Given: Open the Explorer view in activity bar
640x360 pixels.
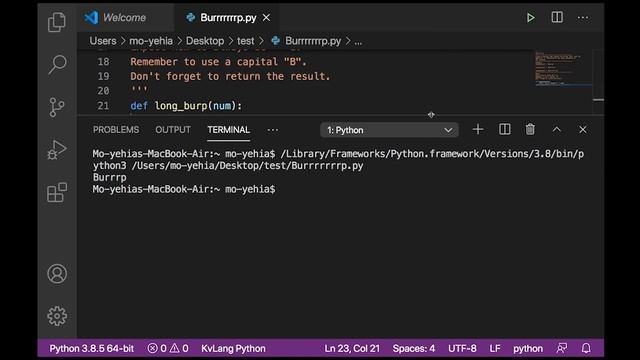Looking at the screenshot, I should click(x=57, y=22).
